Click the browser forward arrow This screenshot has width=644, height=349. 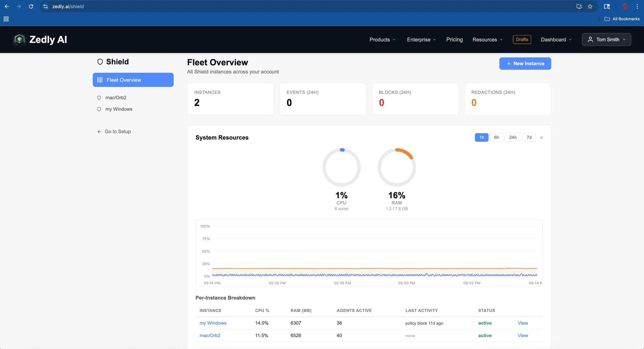coord(19,6)
